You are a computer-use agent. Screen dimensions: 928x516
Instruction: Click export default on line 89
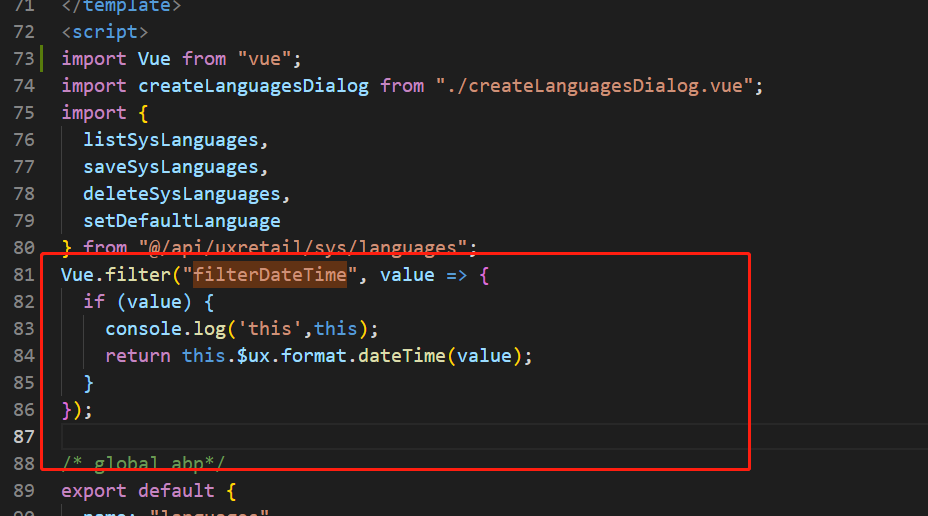click(x=138, y=491)
